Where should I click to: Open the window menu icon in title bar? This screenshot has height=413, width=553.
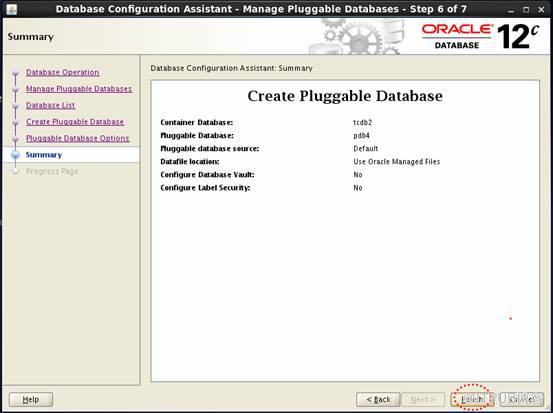coord(11,9)
